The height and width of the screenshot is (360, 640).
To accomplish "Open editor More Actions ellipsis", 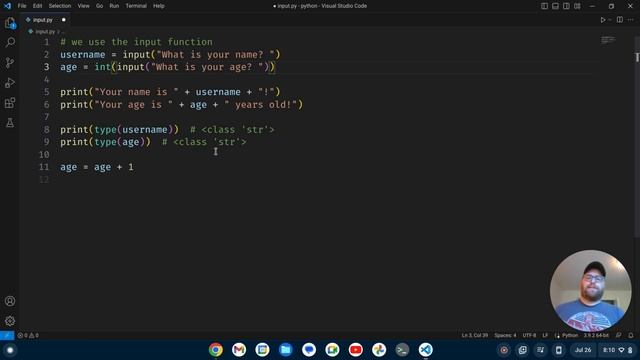I will 631,20.
